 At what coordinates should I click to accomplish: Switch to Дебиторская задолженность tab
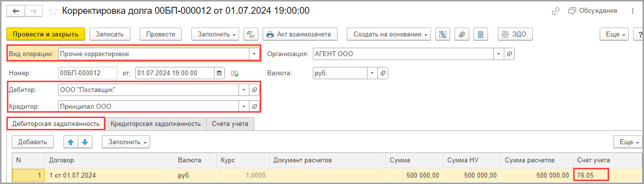tap(56, 124)
